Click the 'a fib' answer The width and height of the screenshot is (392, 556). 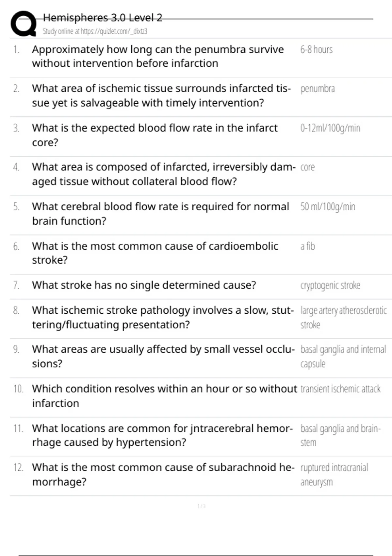pyautogui.click(x=307, y=246)
